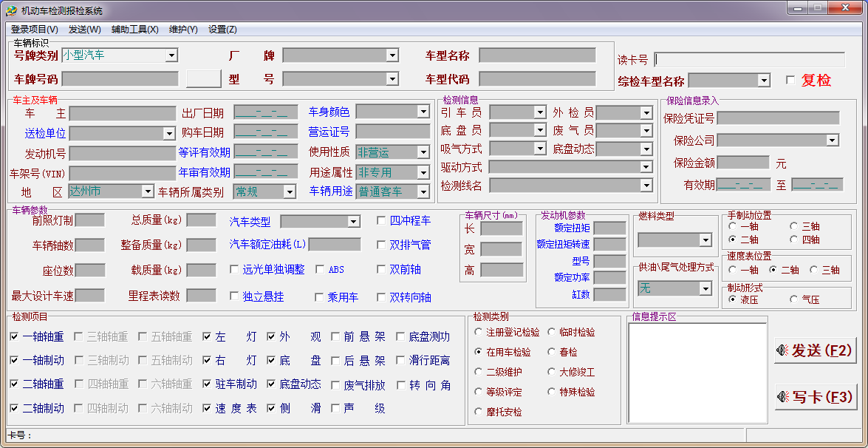Screen dimensions: 868x448
Task: Click the 写卡 (F3) write card button
Action: point(816,397)
